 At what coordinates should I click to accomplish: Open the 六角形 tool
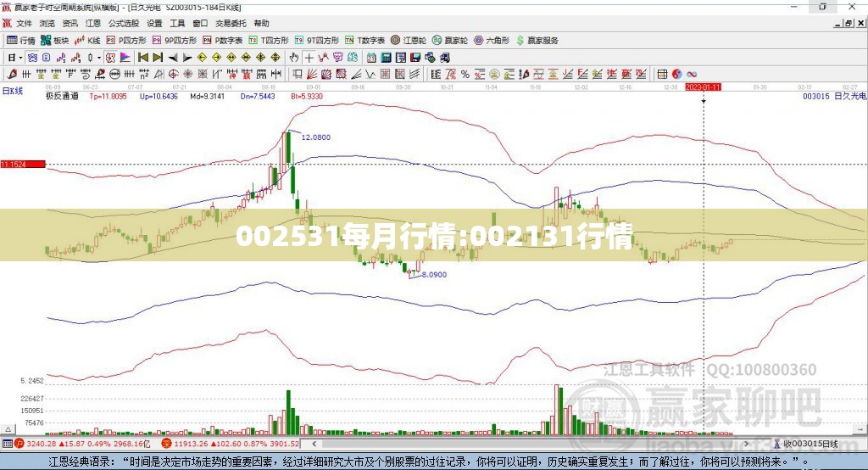(x=492, y=41)
